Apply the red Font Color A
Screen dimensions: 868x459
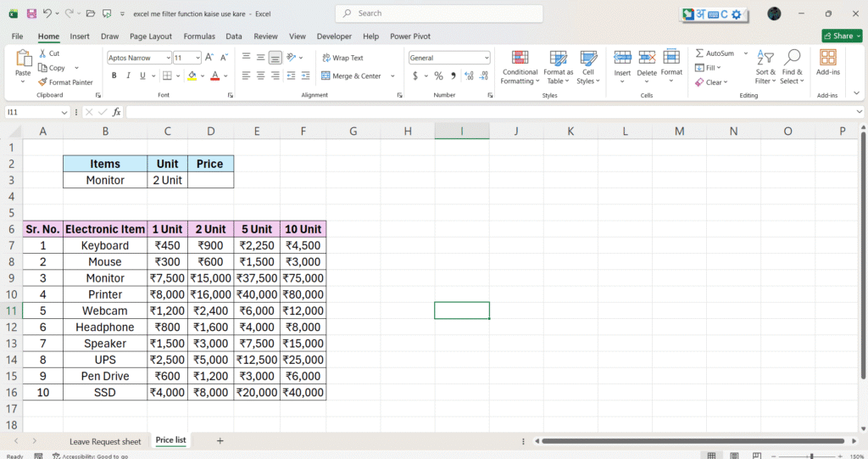coord(215,76)
